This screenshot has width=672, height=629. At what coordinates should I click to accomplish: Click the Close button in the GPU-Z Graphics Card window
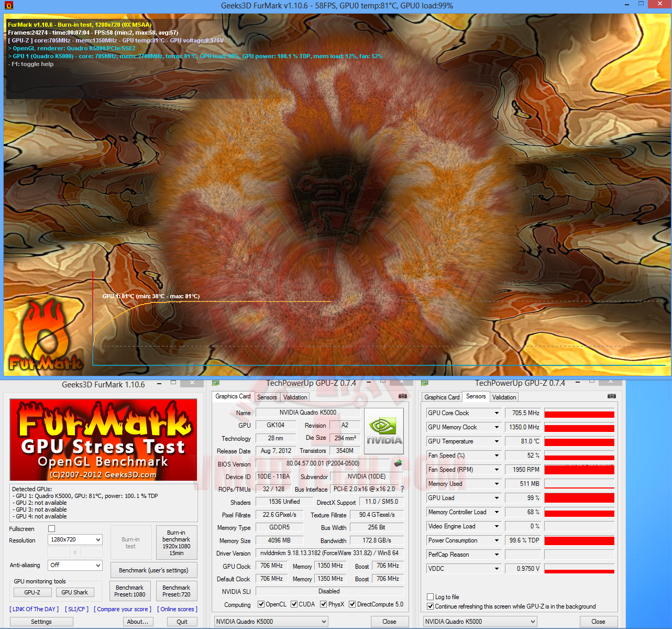390,622
